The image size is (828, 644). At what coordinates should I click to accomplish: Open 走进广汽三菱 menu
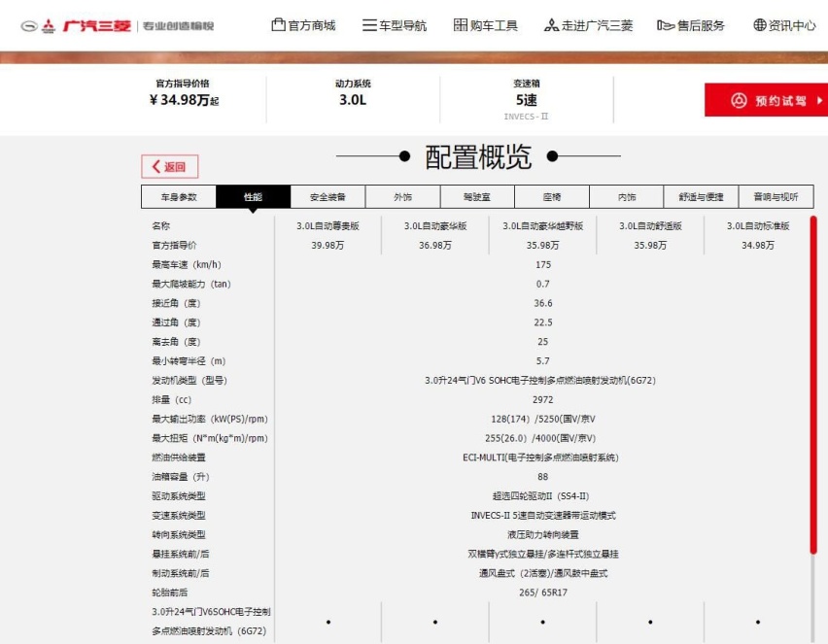point(588,25)
